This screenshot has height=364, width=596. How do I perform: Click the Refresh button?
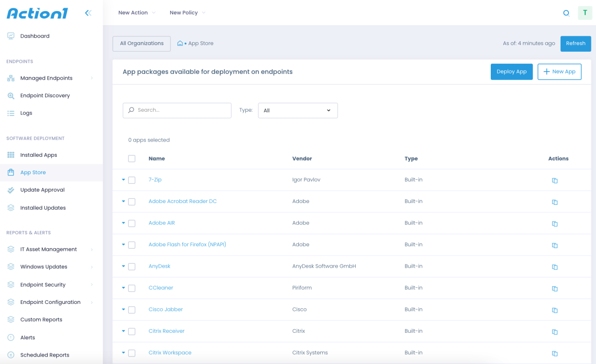(576, 43)
